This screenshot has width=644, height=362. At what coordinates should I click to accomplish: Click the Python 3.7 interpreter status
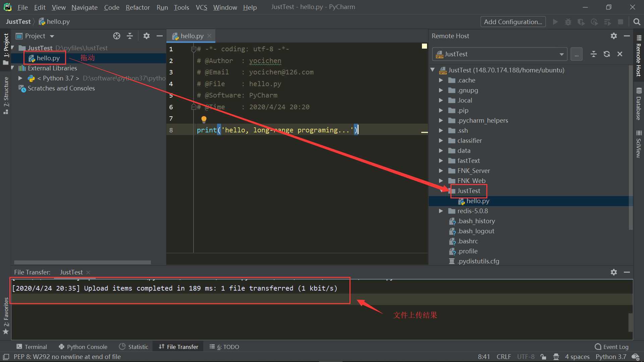pyautogui.click(x=611, y=357)
